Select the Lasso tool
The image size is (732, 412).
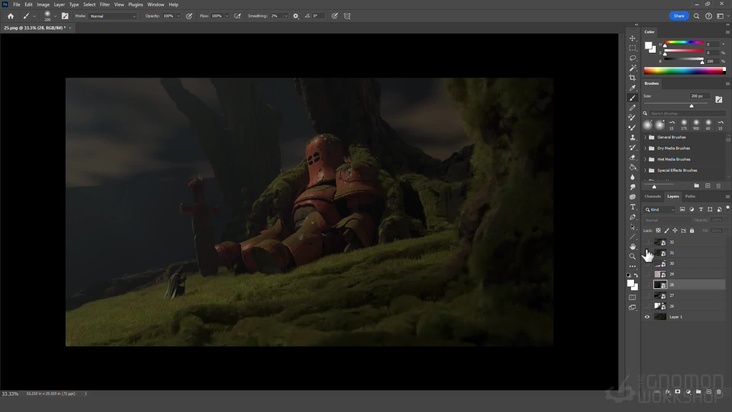(633, 58)
